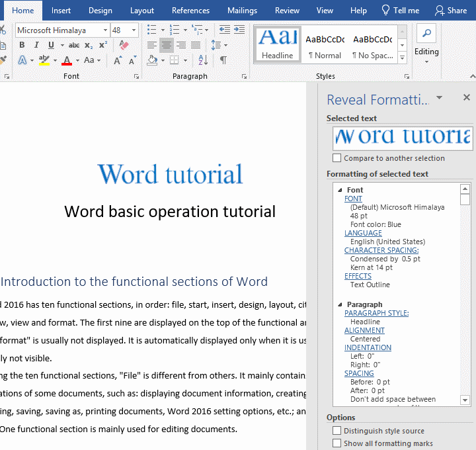Open the font name dropdown
The height and width of the screenshot is (450, 476).
coord(105,30)
